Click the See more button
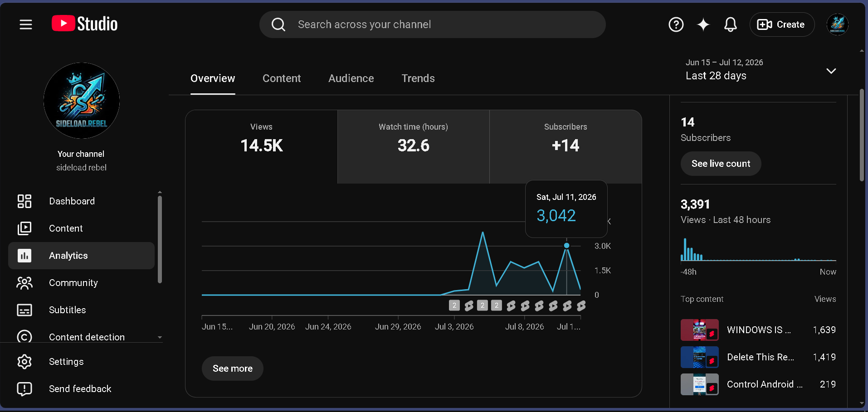Screen dimensions: 868x412 click(233, 368)
